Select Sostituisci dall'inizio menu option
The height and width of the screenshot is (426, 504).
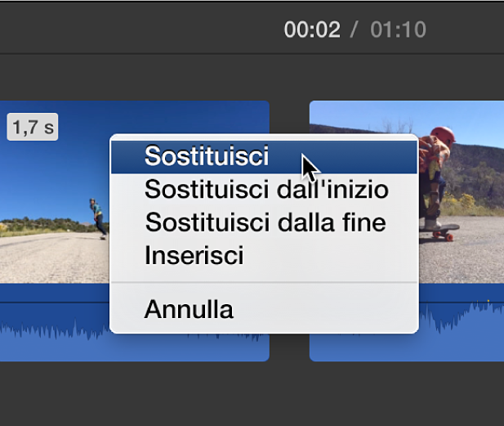coord(264,190)
